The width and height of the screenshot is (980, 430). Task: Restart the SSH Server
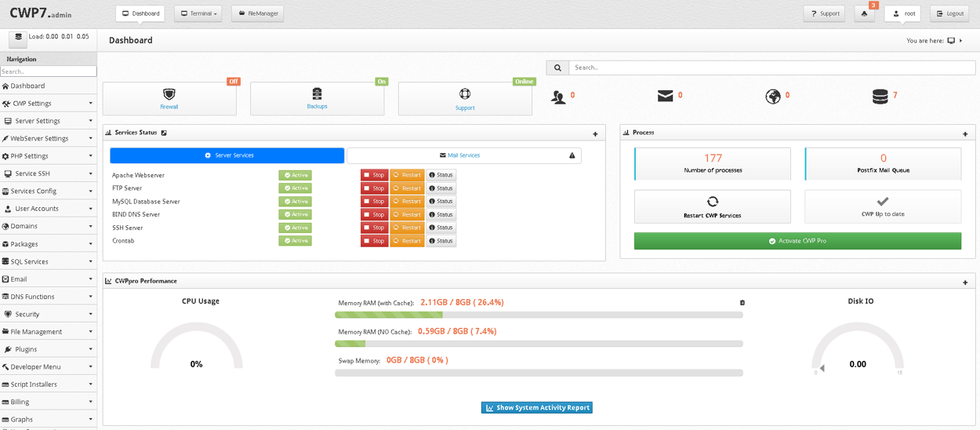[x=407, y=228]
